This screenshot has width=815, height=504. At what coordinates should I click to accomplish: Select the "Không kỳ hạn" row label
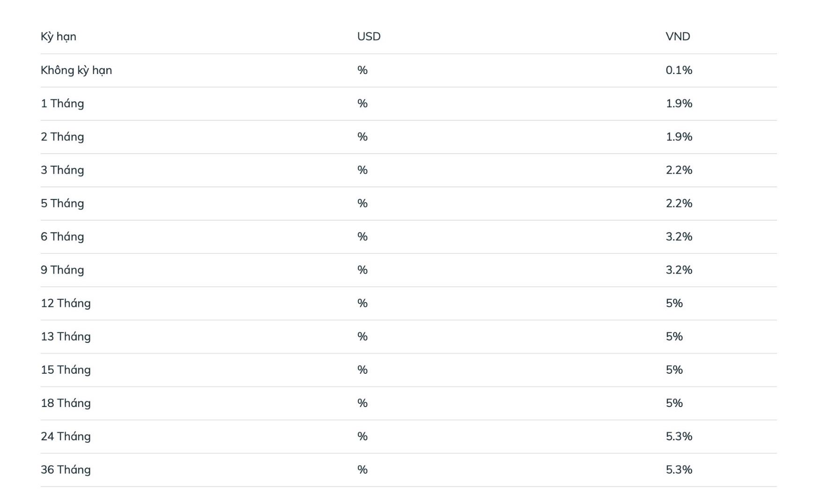(76, 70)
